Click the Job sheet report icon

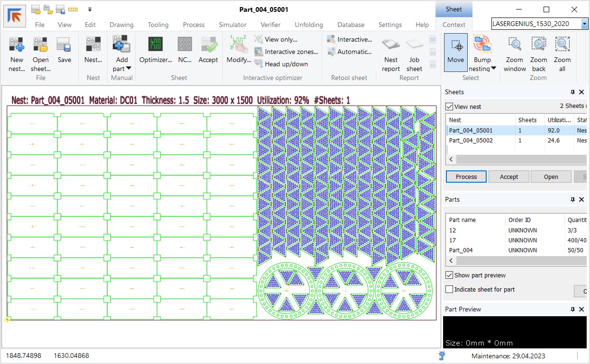pos(414,45)
